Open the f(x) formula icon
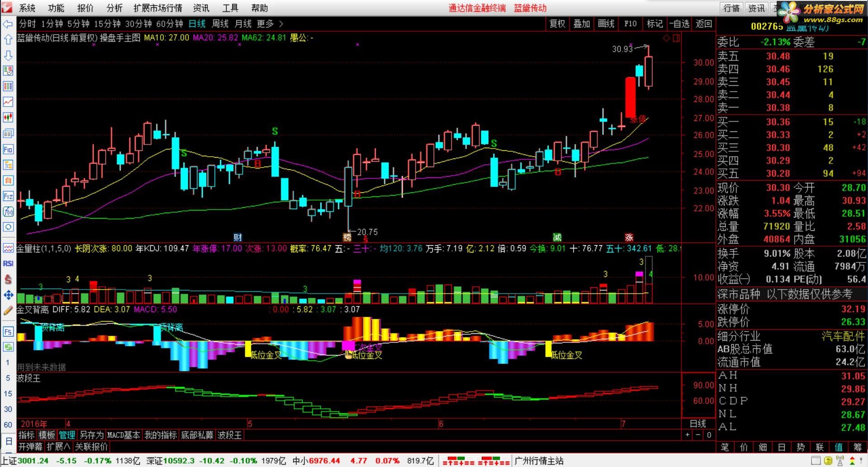The width and height of the screenshot is (868, 467). coord(8,212)
